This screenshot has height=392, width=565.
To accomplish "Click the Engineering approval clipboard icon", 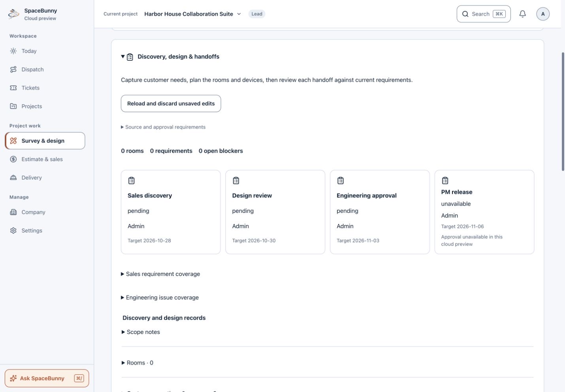I will (x=341, y=180).
